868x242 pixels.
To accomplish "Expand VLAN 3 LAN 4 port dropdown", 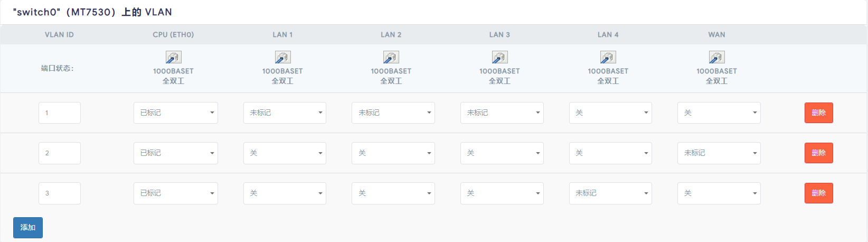I will tap(610, 193).
